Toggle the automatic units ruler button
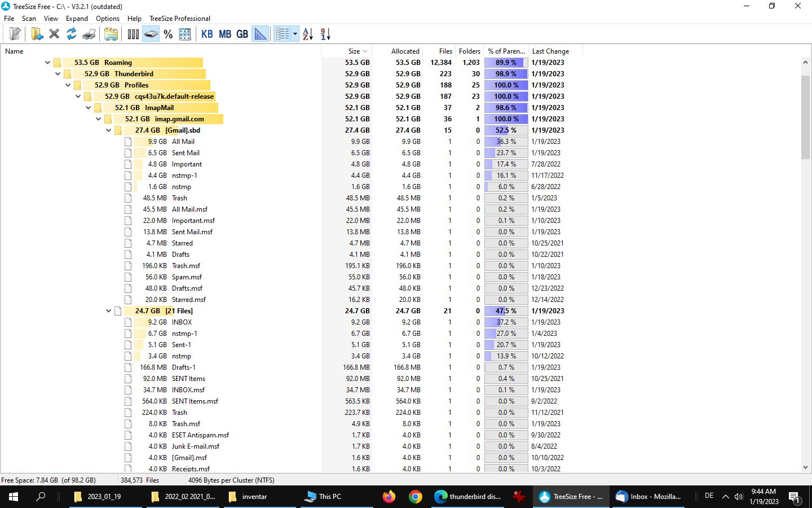The height and width of the screenshot is (508, 812). (261, 34)
